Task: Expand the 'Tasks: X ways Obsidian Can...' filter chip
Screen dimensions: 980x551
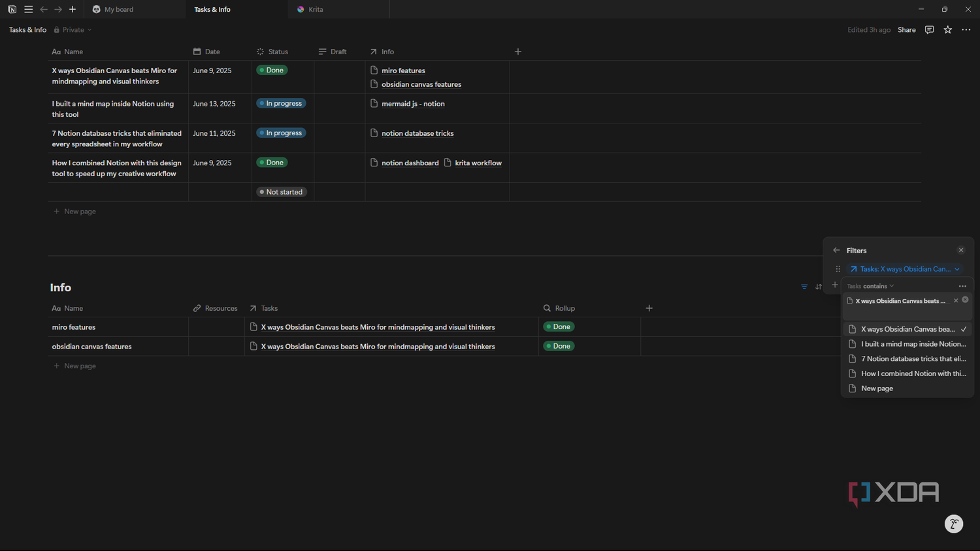Action: [905, 269]
